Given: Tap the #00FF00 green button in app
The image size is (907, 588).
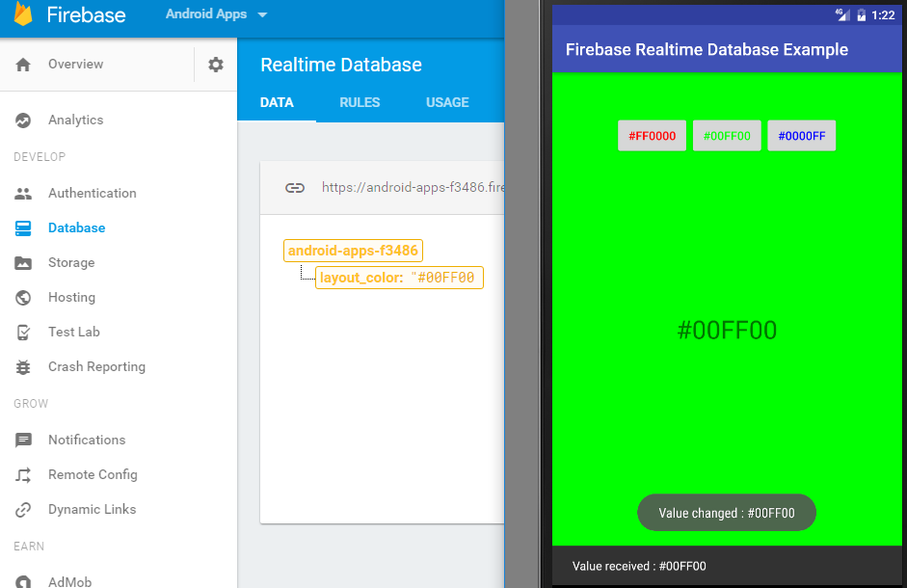Looking at the screenshot, I should (x=727, y=136).
